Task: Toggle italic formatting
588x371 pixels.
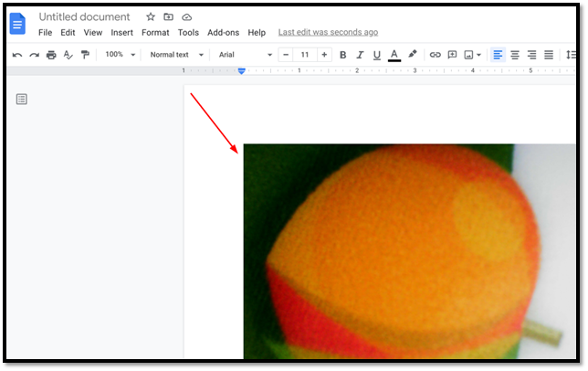Action: click(x=360, y=55)
